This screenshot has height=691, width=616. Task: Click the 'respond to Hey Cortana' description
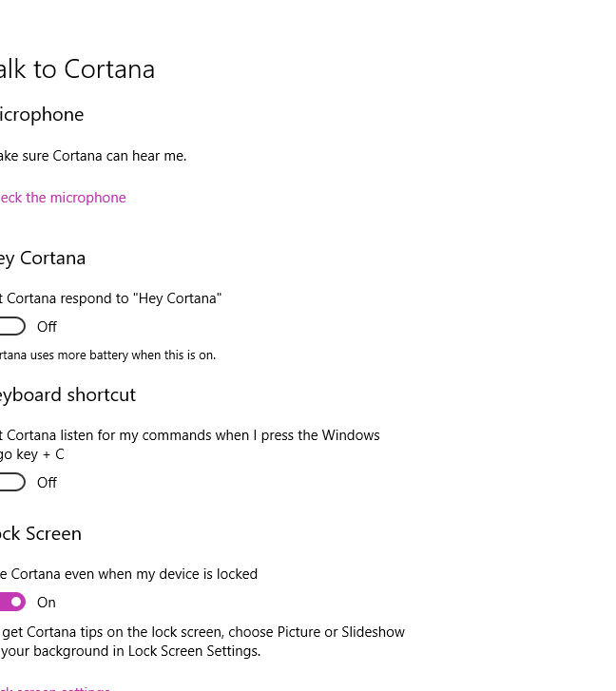point(110,298)
